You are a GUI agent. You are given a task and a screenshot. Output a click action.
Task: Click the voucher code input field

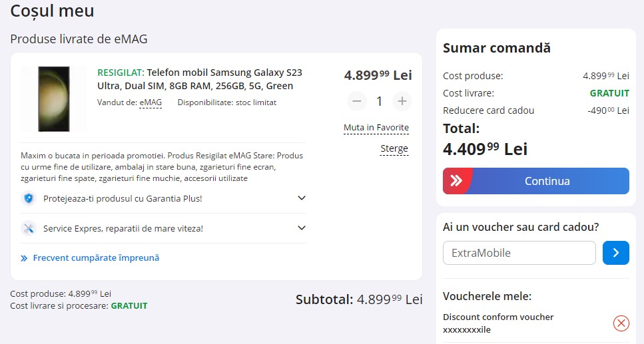click(x=519, y=253)
